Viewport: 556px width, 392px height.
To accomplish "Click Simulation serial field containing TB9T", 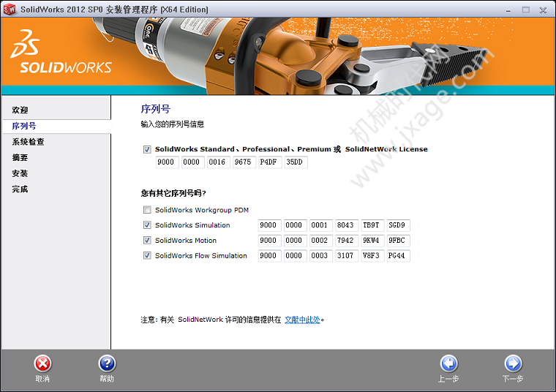I will pos(372,225).
